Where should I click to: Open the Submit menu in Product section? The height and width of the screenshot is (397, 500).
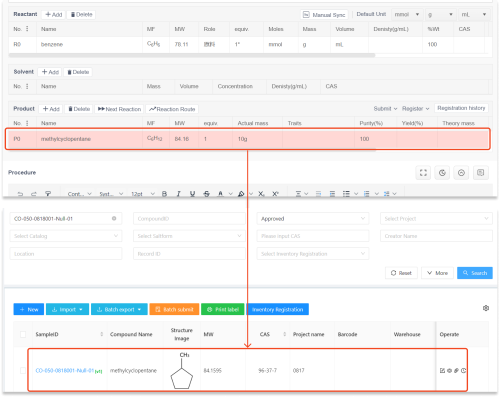tap(385, 109)
